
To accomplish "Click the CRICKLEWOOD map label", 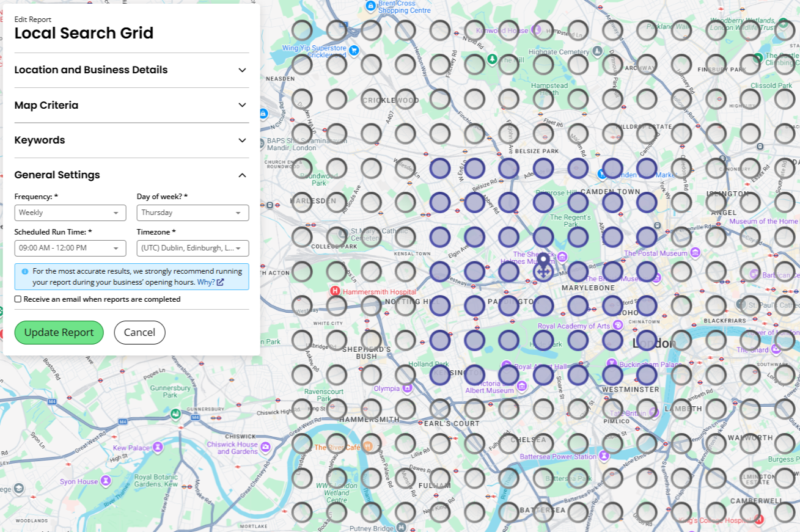I will [x=391, y=100].
